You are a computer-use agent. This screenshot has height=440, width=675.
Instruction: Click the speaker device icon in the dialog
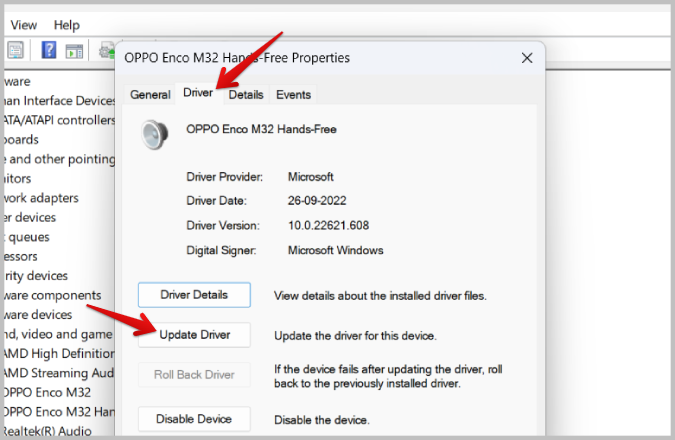pyautogui.click(x=155, y=134)
